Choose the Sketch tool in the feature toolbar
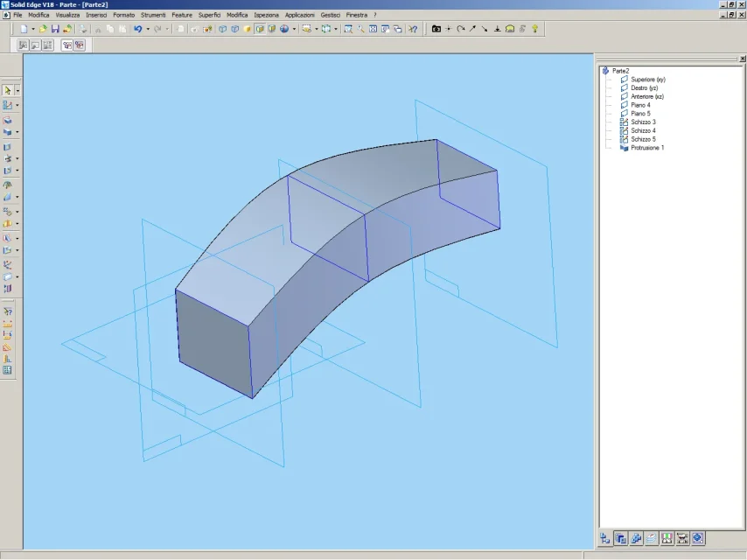The width and height of the screenshot is (747, 560). click(8, 105)
